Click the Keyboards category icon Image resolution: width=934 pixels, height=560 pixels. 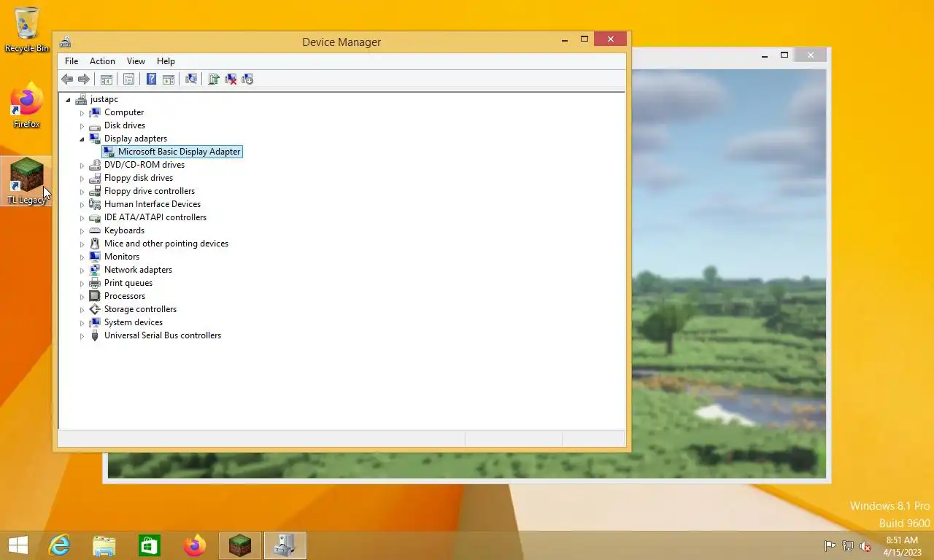click(94, 230)
